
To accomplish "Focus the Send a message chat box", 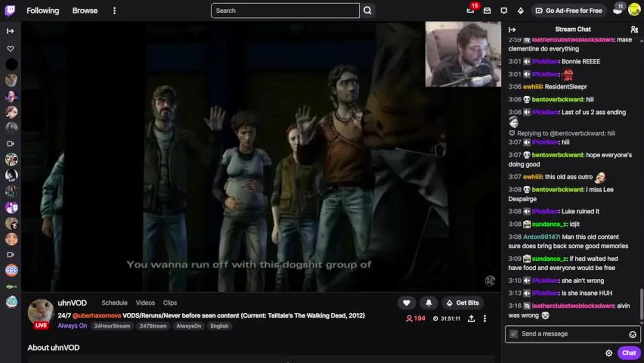I will coord(573,334).
